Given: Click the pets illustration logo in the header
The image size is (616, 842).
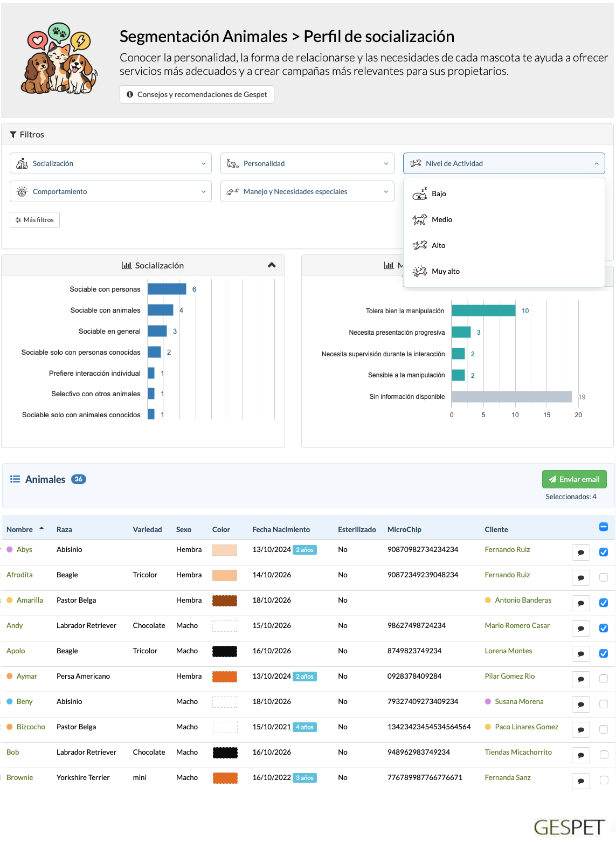Looking at the screenshot, I should (59, 59).
